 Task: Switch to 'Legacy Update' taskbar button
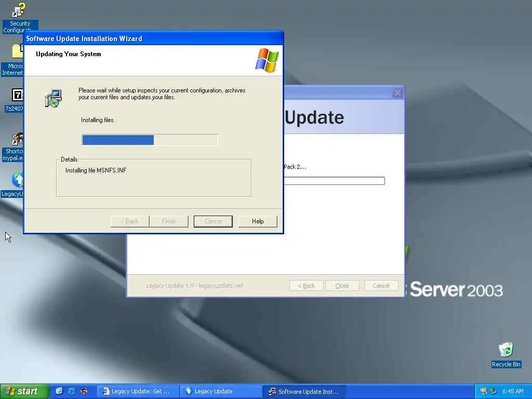[221, 392]
